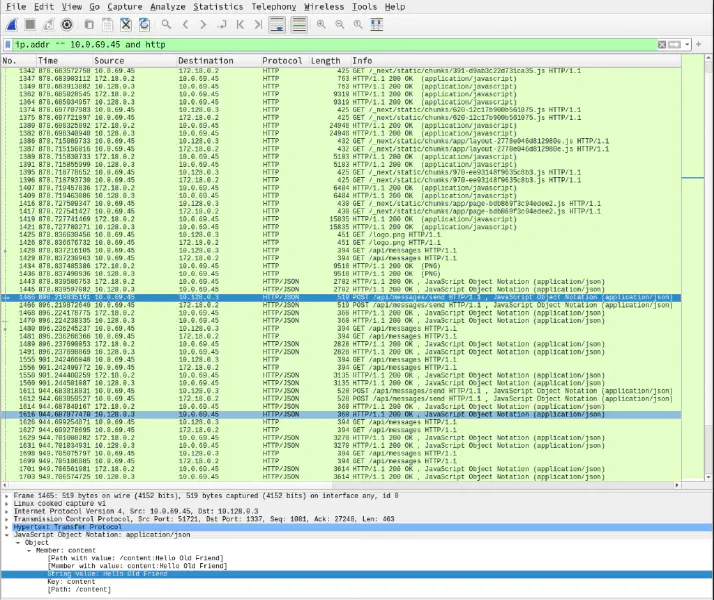
Task: Open the Statistics menu
Action: [x=218, y=6]
